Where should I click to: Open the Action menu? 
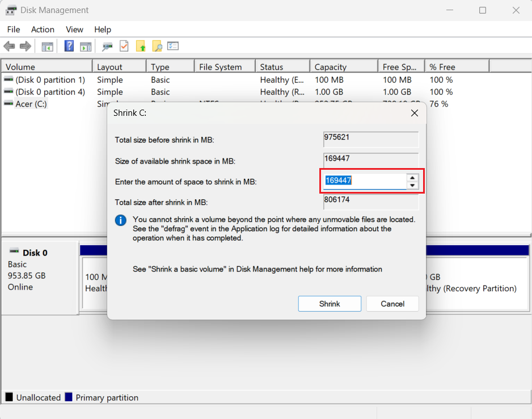pos(43,30)
